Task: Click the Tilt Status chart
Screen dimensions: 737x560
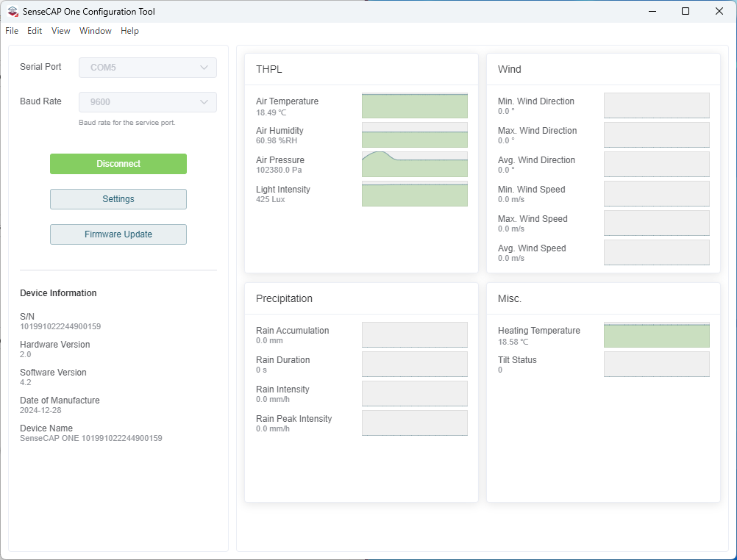Action: click(x=657, y=364)
